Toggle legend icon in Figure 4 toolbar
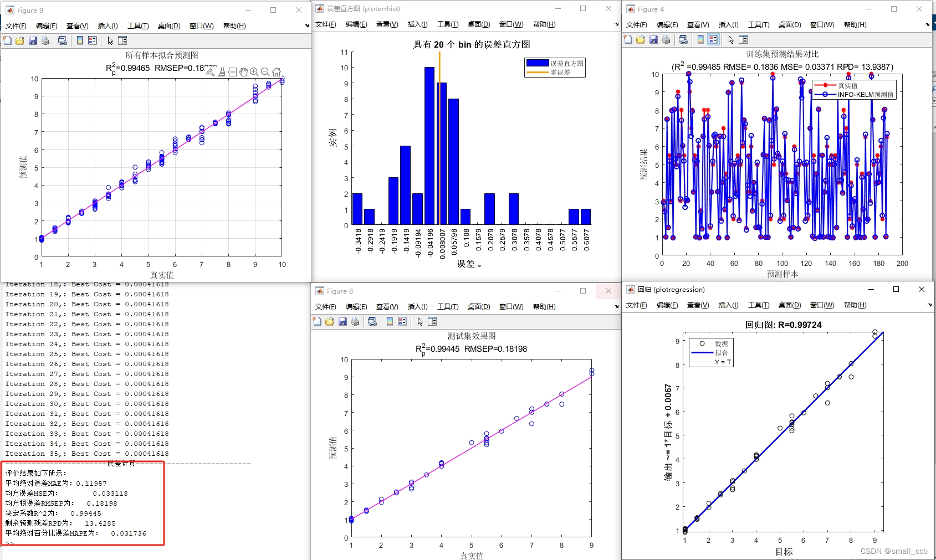The width and height of the screenshot is (936, 560). tap(713, 39)
